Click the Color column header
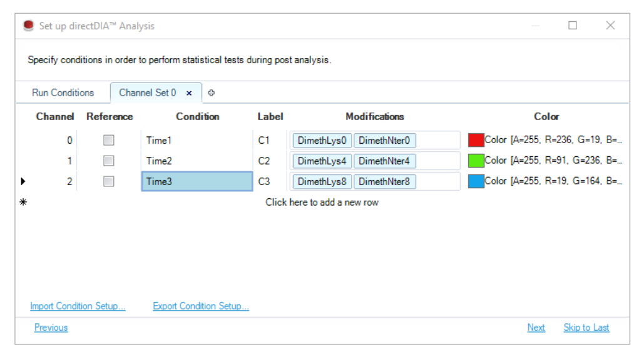This screenshot has height=357, width=644. point(546,116)
